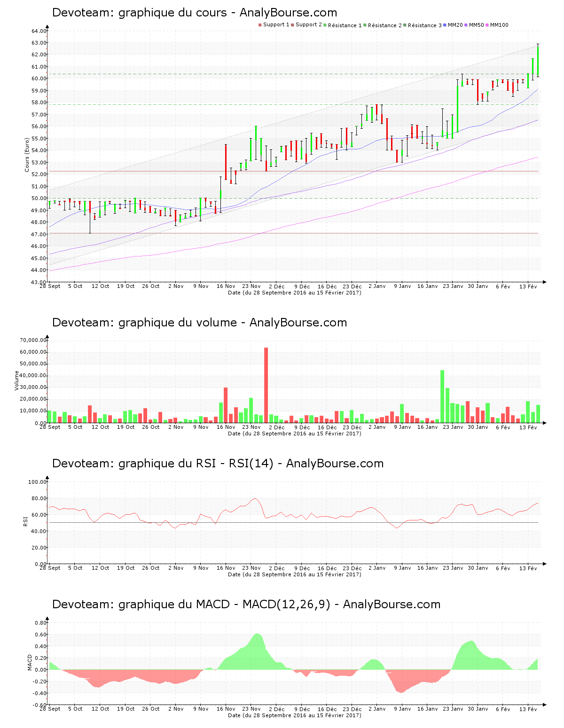Click the MM20 legend color swatch
The image size is (564, 728).
(445, 25)
